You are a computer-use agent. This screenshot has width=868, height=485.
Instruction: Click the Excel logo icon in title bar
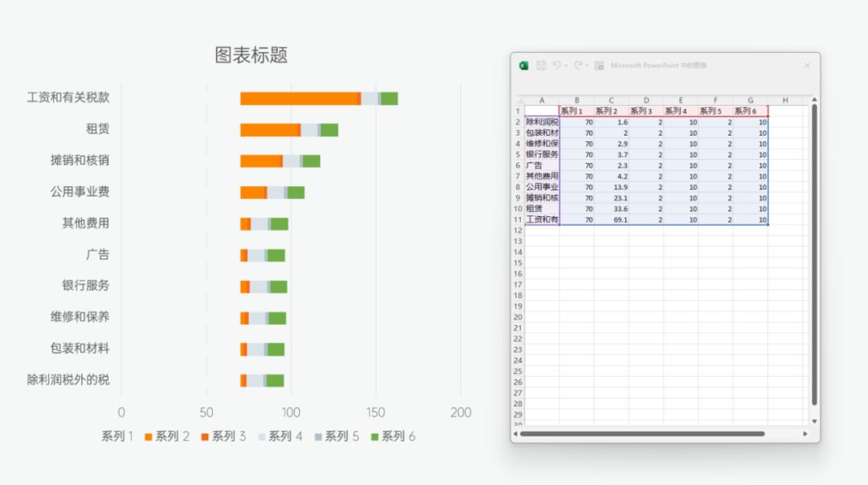pos(524,65)
